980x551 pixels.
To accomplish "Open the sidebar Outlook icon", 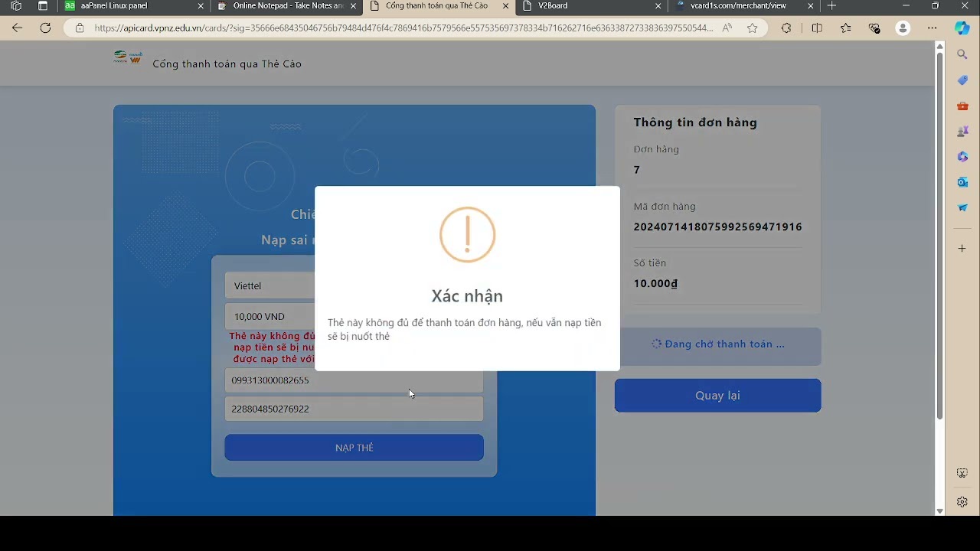I will pyautogui.click(x=962, y=182).
